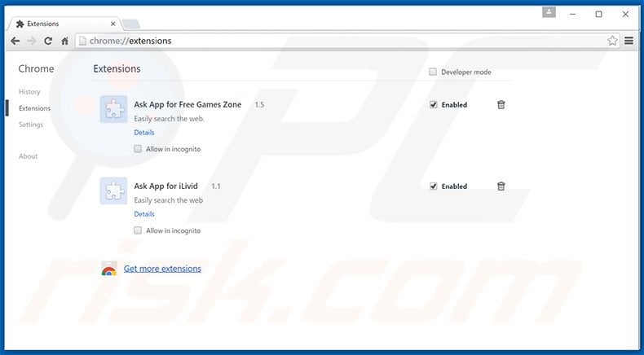Open the Chrome user profile button
Screen dimensions: 644x355
click(549, 12)
